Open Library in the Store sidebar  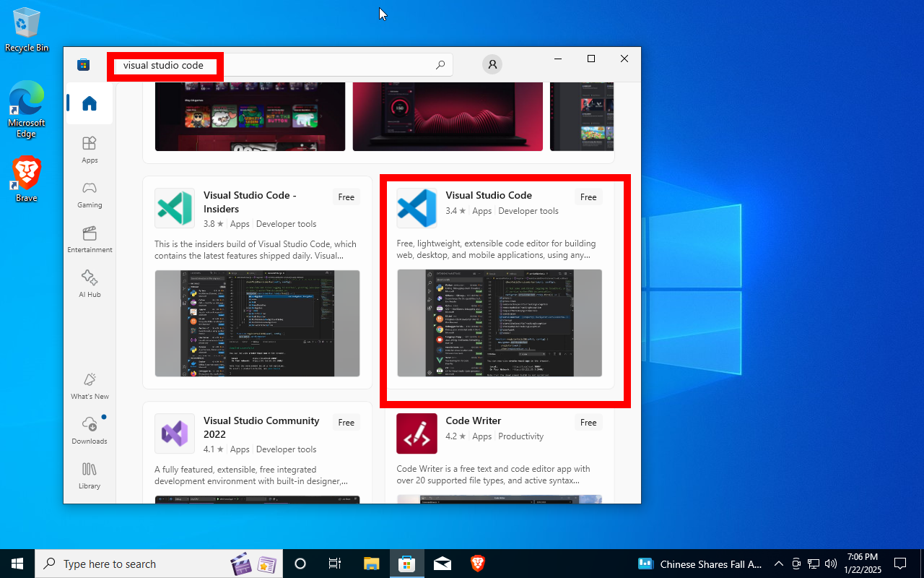[90, 475]
